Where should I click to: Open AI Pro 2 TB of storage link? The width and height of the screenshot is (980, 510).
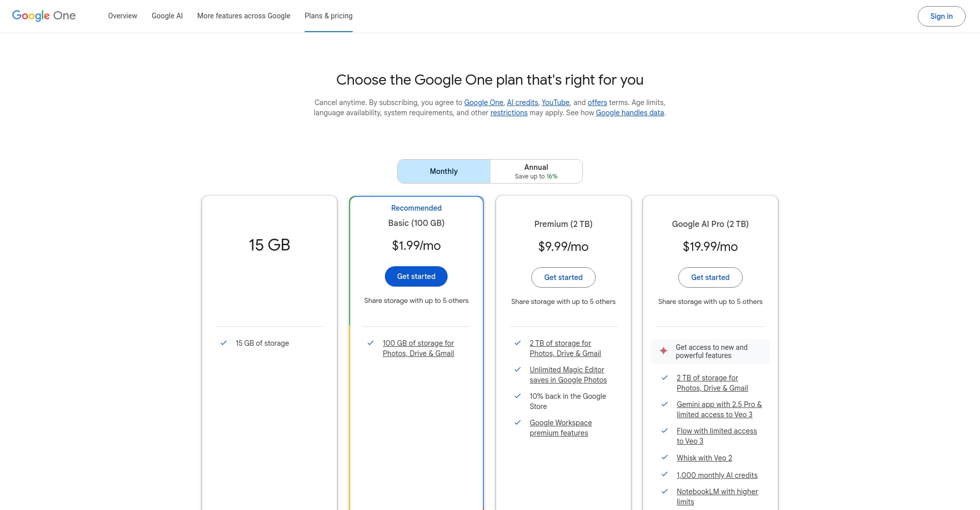coord(713,383)
